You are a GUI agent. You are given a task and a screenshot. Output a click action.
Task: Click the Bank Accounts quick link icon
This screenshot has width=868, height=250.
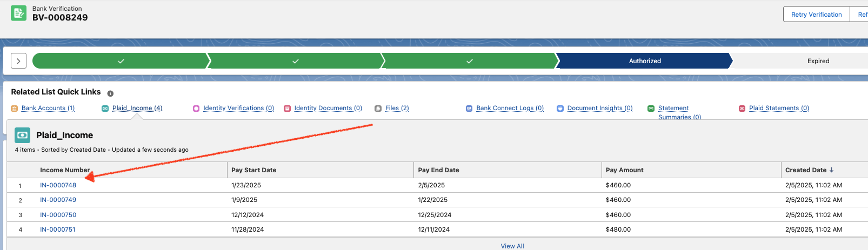pos(15,109)
